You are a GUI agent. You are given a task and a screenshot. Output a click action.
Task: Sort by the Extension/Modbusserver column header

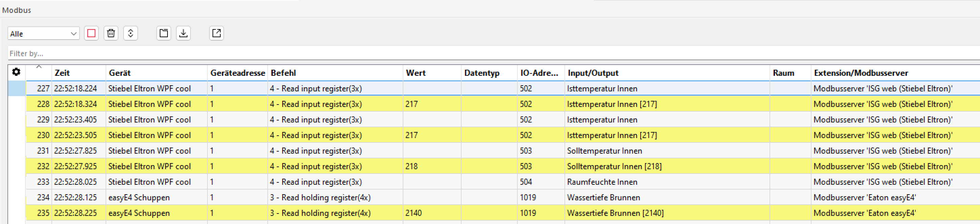[861, 73]
